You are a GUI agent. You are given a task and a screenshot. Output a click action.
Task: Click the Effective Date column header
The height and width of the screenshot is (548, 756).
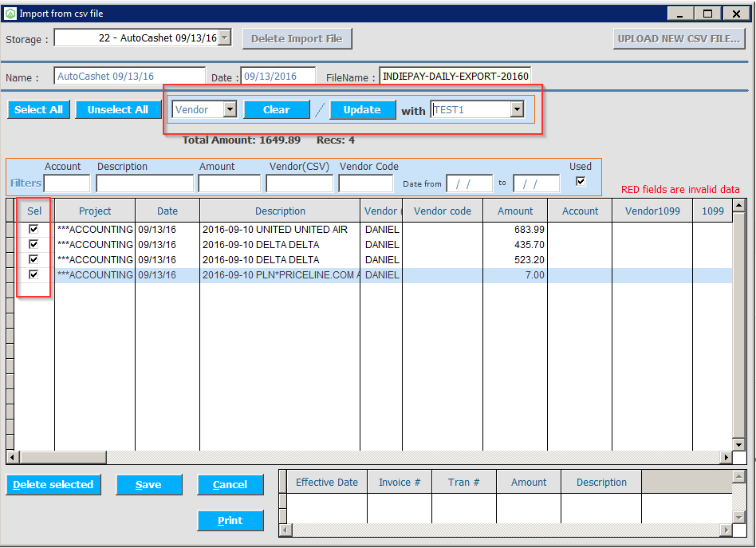[x=327, y=483]
